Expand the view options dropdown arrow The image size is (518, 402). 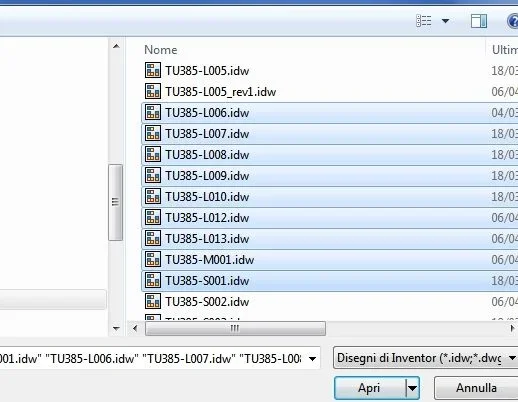[445, 21]
